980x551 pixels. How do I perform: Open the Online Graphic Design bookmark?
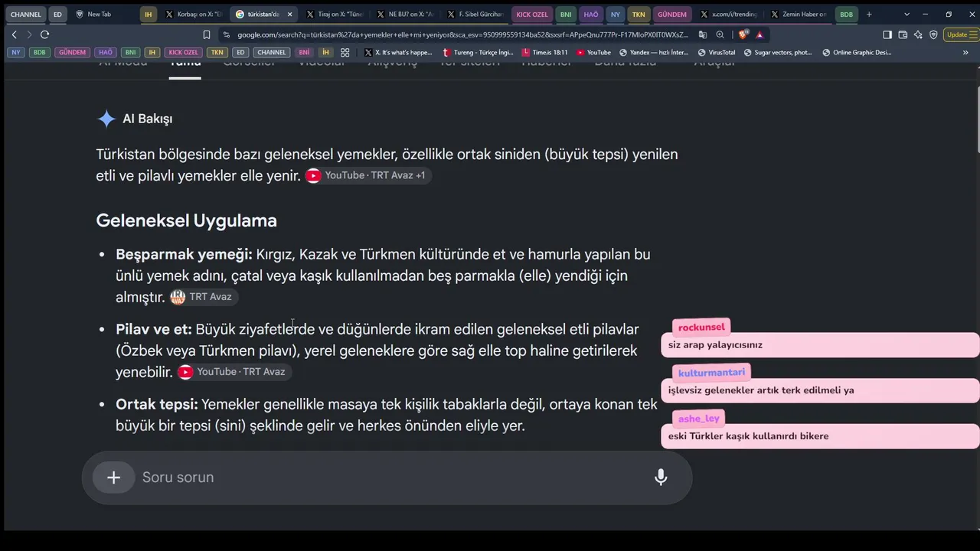[x=857, y=53]
